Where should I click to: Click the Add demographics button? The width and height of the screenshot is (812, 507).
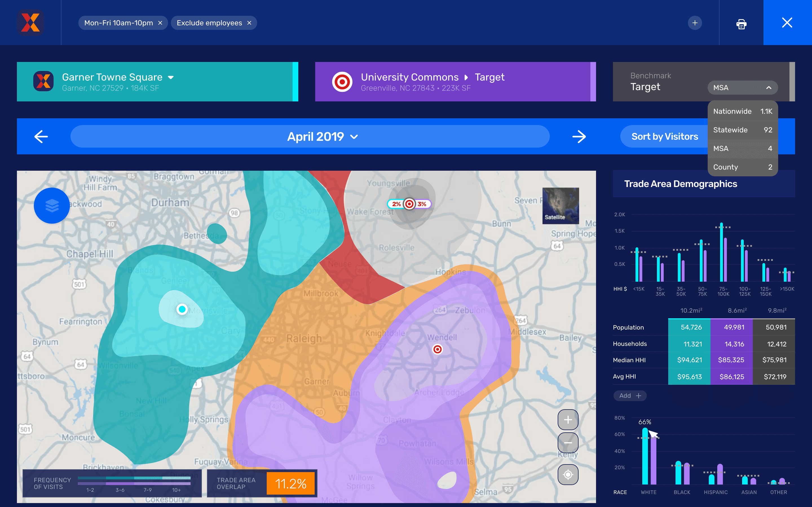tap(630, 396)
